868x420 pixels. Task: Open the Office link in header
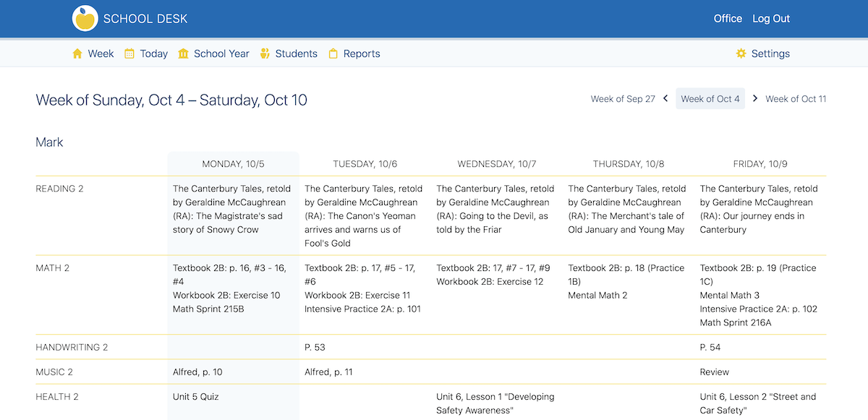click(728, 19)
